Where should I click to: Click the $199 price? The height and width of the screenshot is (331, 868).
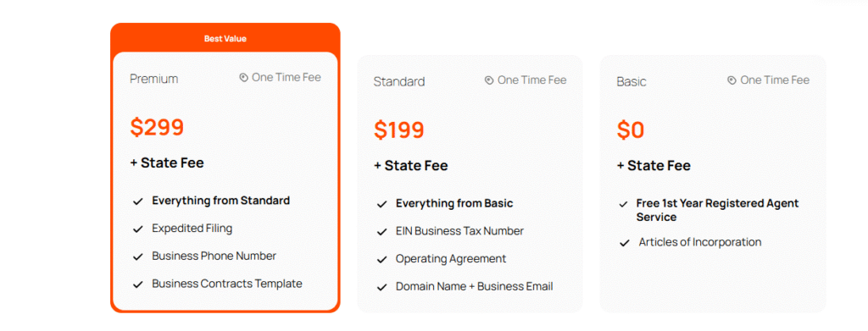[399, 130]
